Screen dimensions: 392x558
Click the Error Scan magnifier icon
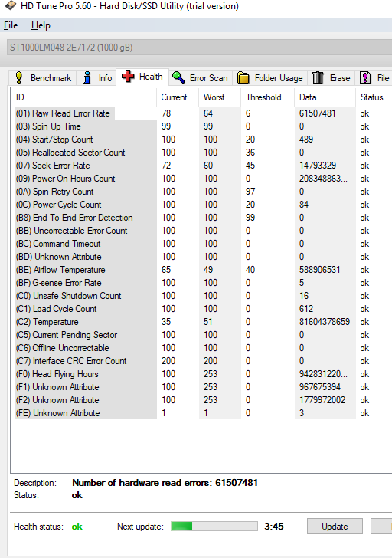[178, 77]
